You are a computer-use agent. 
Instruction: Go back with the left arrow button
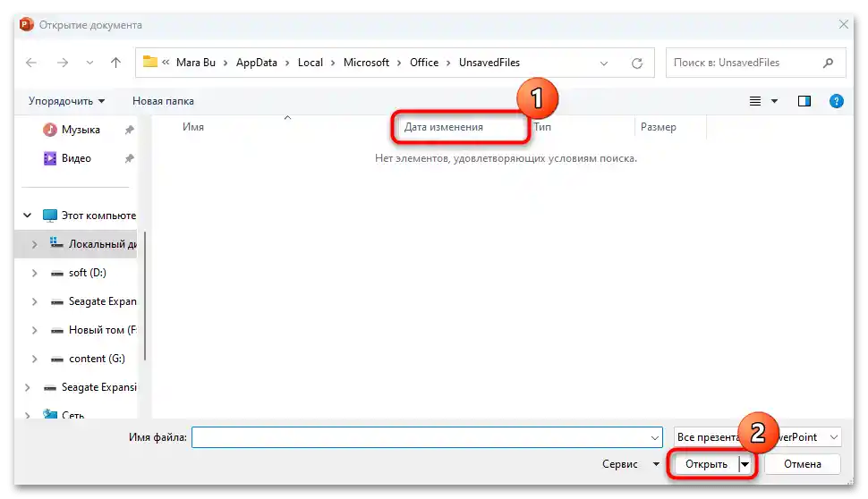click(x=31, y=63)
